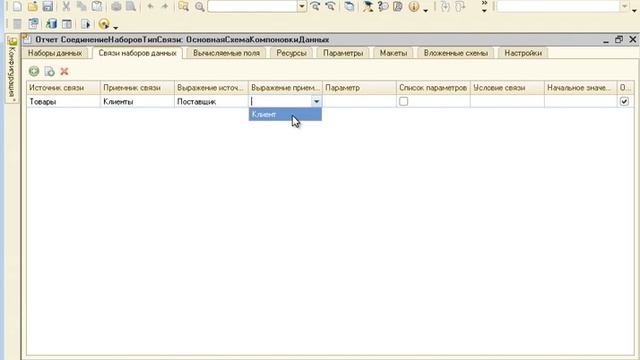Click the orange info About icon
This screenshot has width=640, height=360.
[414, 6]
